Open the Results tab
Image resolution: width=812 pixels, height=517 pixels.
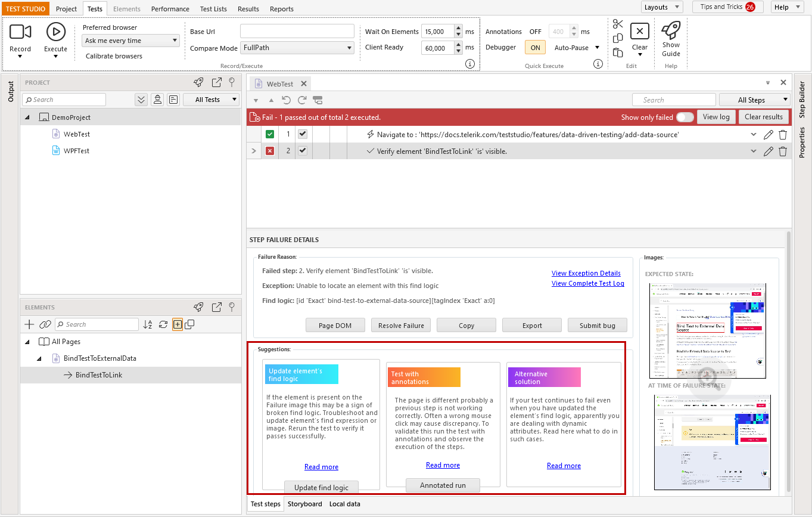pos(248,8)
